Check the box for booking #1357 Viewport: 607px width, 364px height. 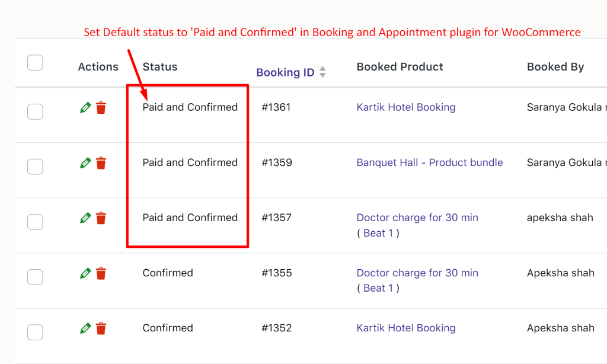pyautogui.click(x=35, y=222)
